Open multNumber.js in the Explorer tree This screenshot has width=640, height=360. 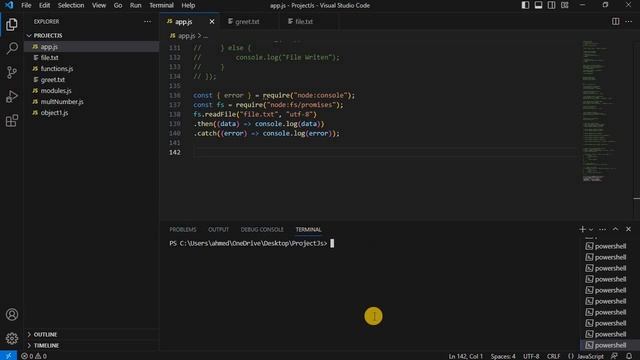pyautogui.click(x=91, y=102)
